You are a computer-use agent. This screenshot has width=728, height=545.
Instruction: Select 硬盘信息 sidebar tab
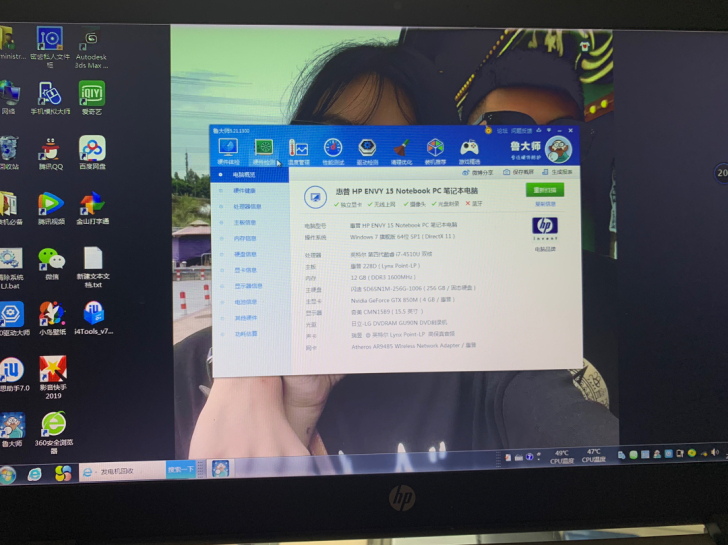(x=245, y=254)
